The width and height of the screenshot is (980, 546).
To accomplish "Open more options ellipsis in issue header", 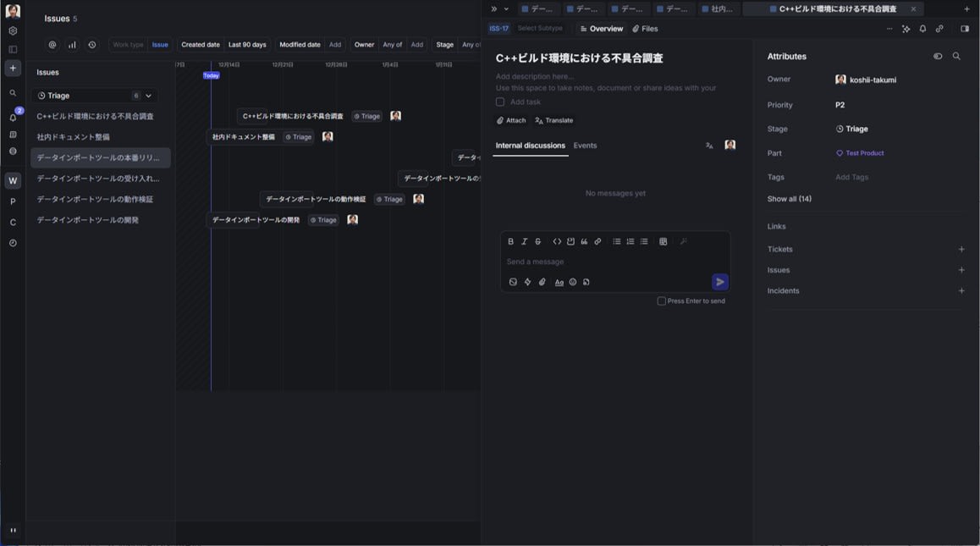I will [889, 29].
